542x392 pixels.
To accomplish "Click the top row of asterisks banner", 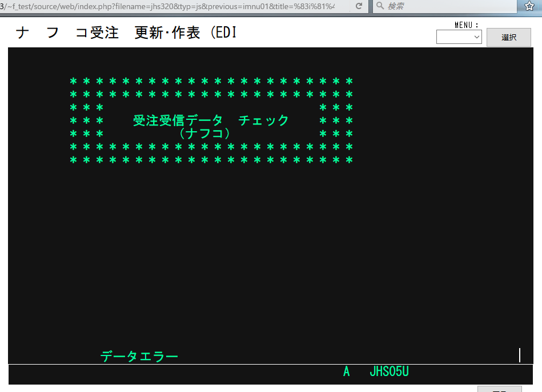I will (211, 81).
